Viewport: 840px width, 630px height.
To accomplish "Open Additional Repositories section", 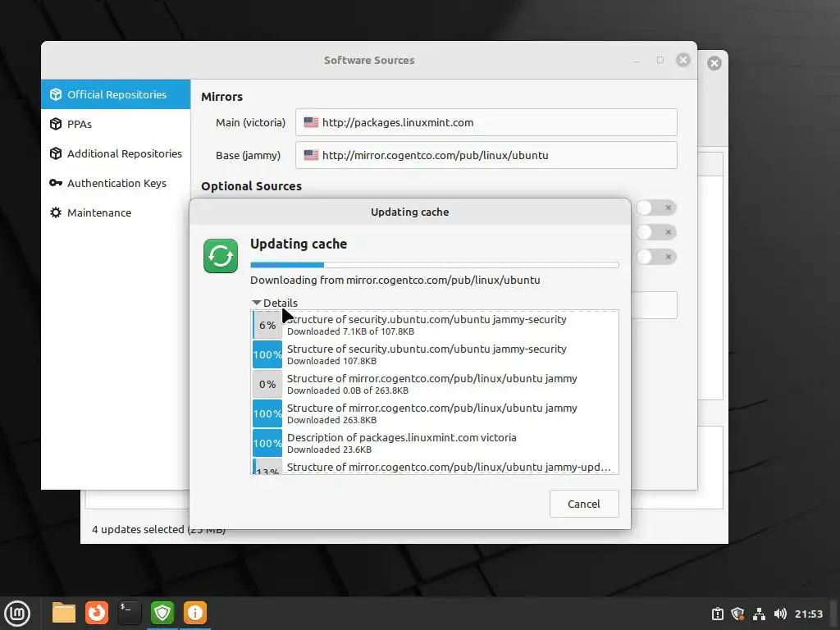I will click(x=116, y=153).
